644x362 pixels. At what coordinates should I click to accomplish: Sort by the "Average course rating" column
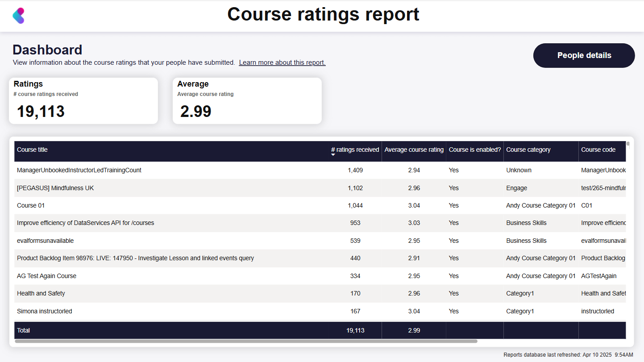[x=413, y=150]
